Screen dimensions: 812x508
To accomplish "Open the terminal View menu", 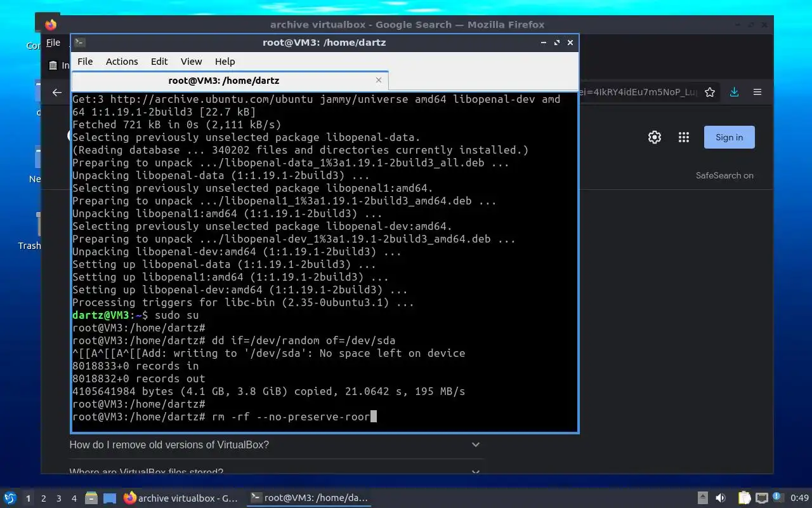I will [x=191, y=62].
